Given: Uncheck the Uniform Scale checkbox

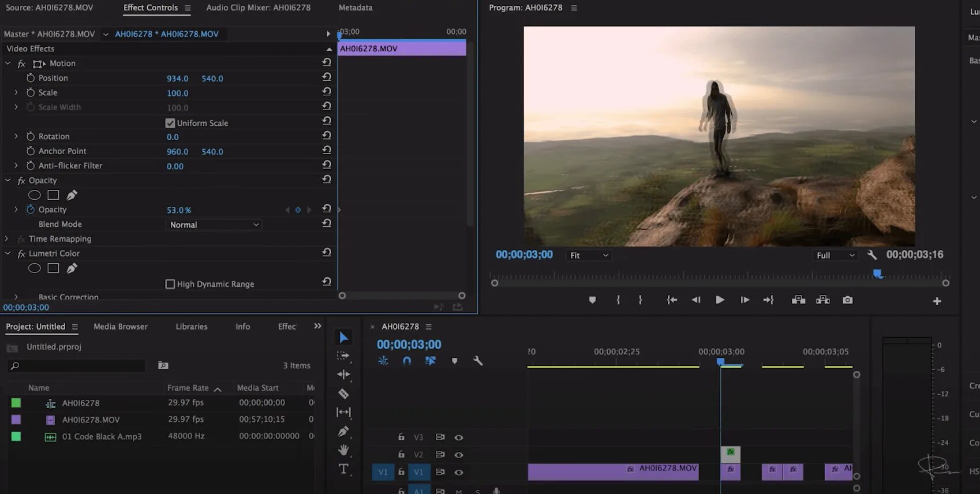Looking at the screenshot, I should pos(170,123).
